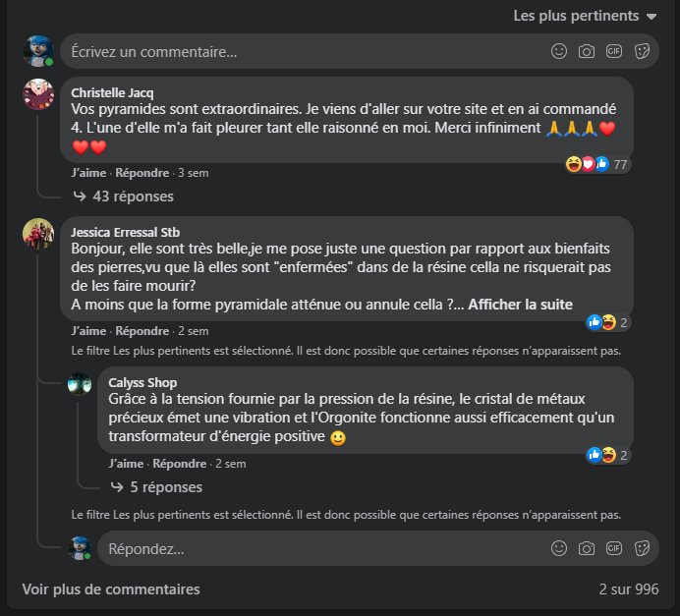Open emoji picker in top comment box

coord(558,52)
